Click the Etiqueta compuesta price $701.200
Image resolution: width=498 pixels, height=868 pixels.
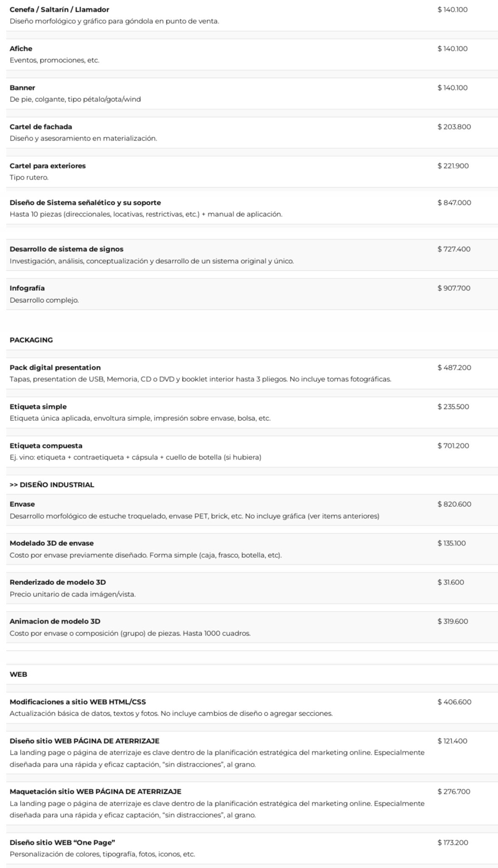click(453, 445)
